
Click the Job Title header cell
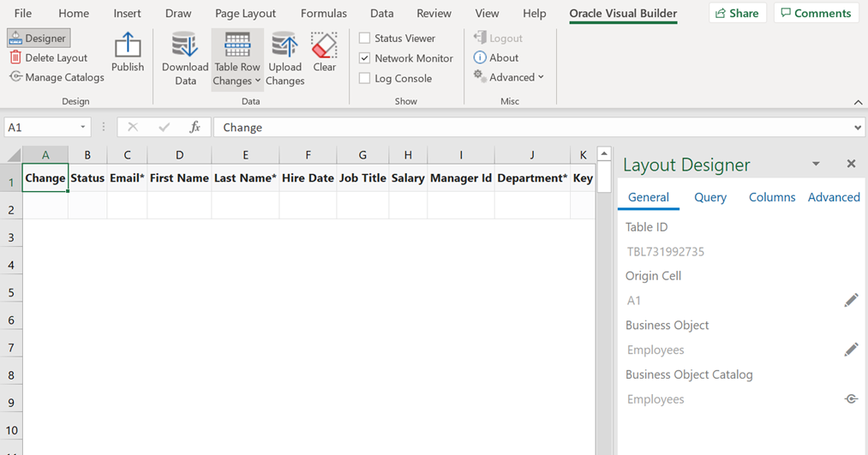click(x=362, y=177)
